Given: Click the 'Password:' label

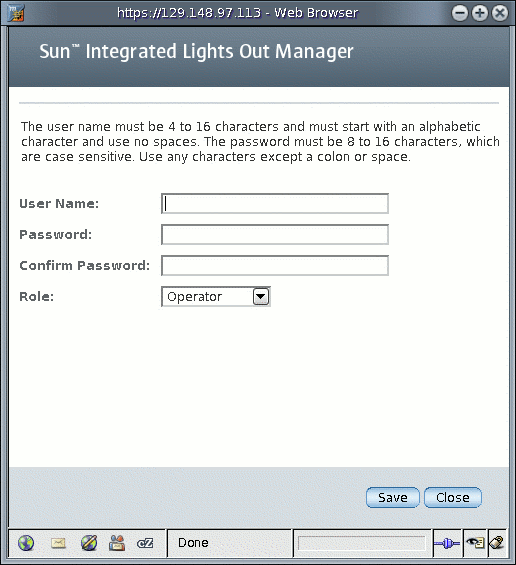Looking at the screenshot, I should pos(56,235).
